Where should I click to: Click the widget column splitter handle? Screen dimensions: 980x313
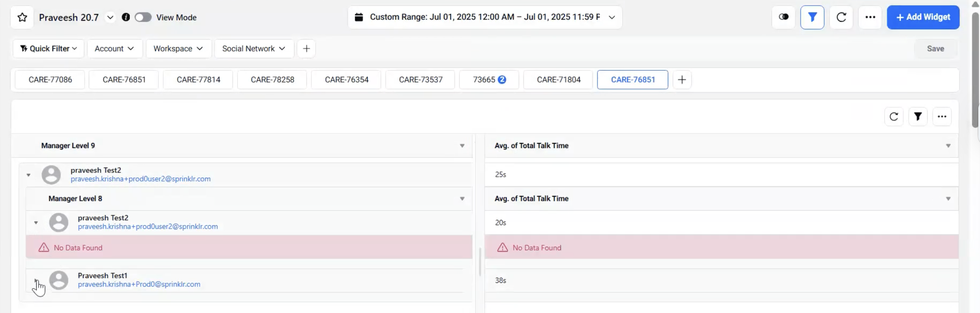(x=480, y=262)
